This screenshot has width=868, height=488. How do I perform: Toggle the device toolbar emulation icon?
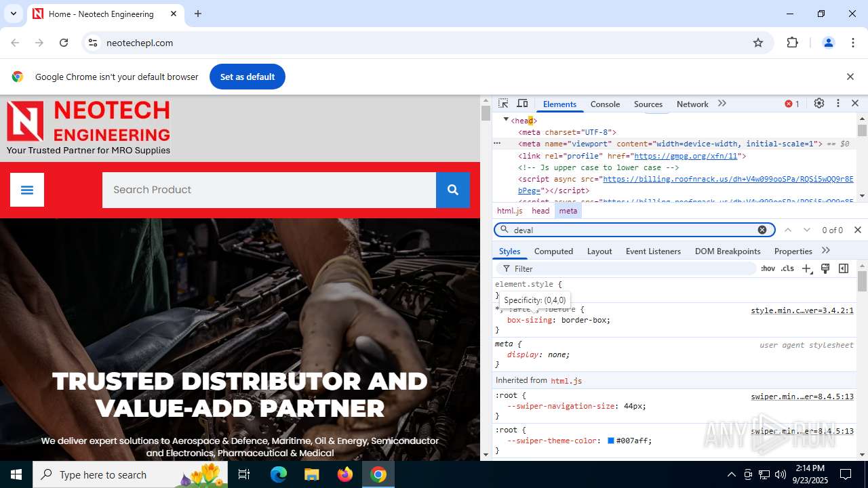[x=522, y=104]
